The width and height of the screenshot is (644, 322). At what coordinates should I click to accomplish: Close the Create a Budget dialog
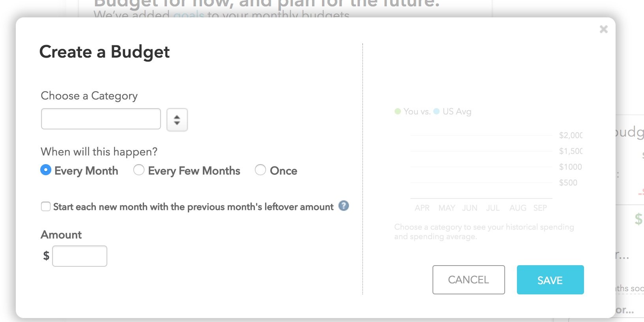click(604, 29)
